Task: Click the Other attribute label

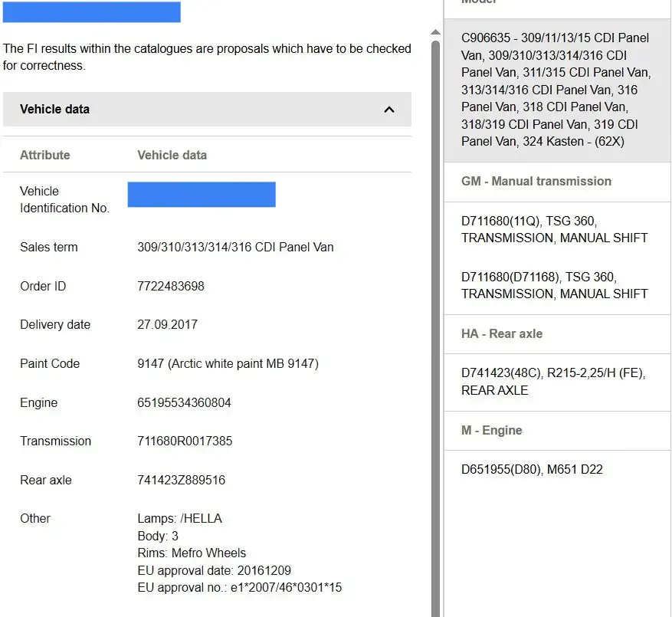Action: coord(35,518)
